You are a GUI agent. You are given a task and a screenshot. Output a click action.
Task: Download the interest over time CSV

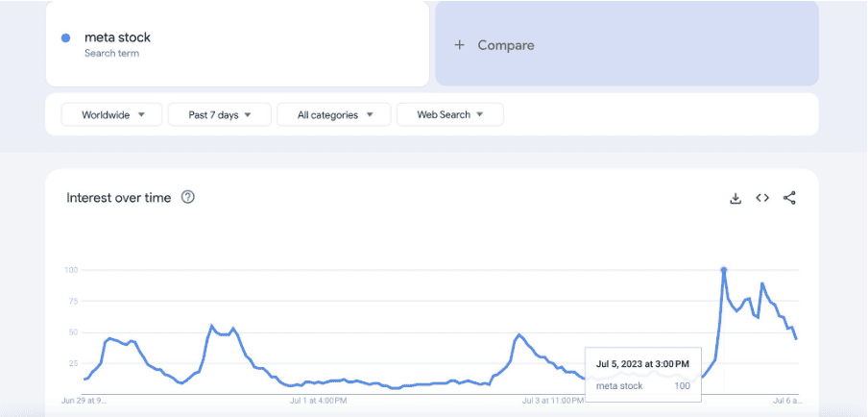tap(735, 198)
